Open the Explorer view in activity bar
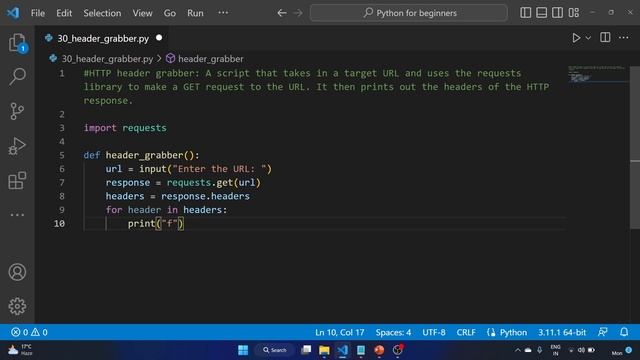This screenshot has width=640, height=360. pos(17,42)
